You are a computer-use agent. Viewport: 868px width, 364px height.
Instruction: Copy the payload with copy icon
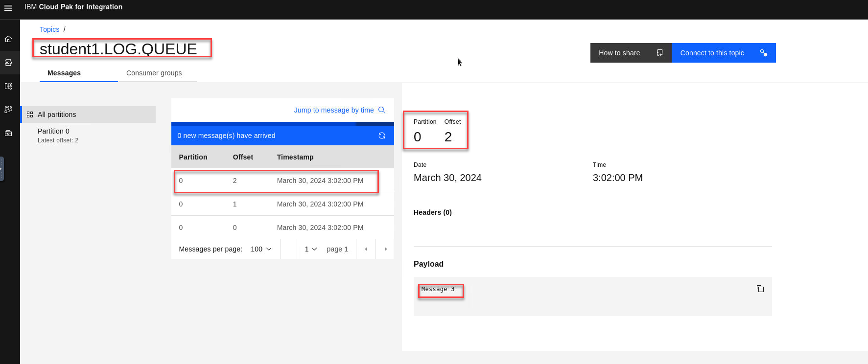pos(760,289)
